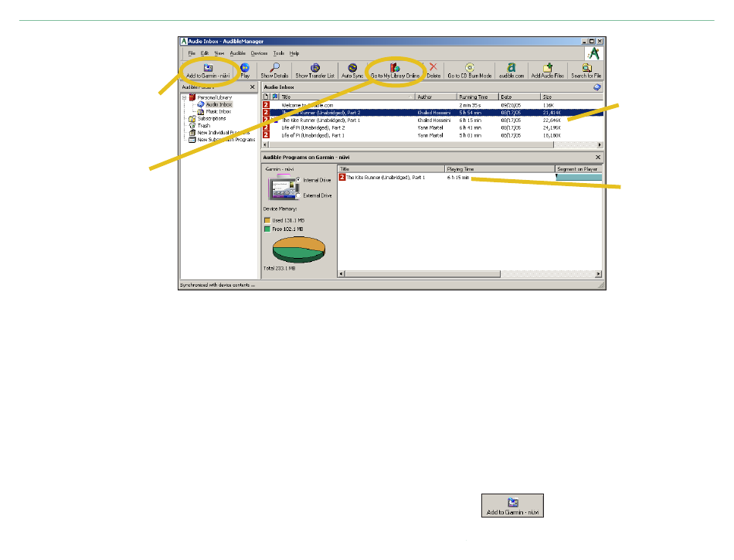This screenshot has height=560, width=734.
Task: Click the enlarged Add to Garmin - nüvi button below
Action: (x=512, y=506)
